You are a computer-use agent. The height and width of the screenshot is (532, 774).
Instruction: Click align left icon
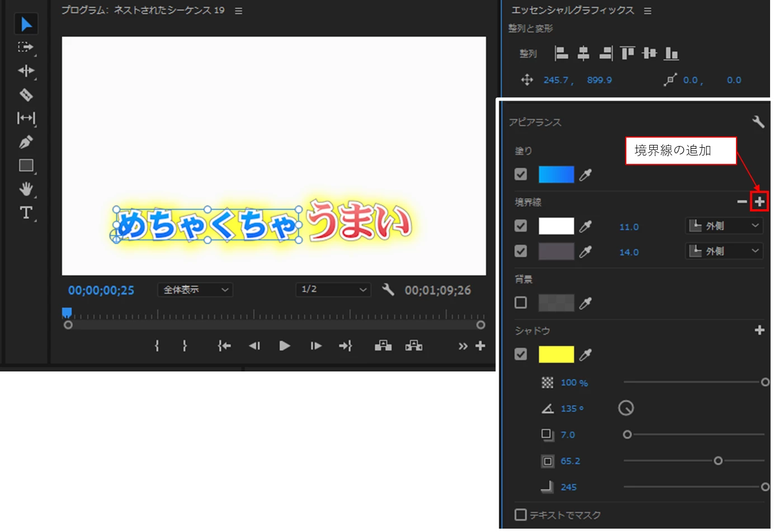tap(561, 53)
